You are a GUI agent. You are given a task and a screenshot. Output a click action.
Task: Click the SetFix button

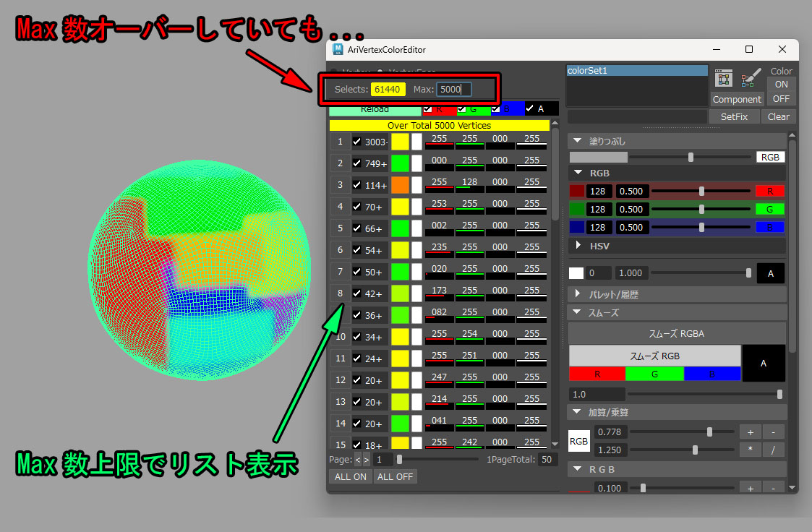[734, 116]
